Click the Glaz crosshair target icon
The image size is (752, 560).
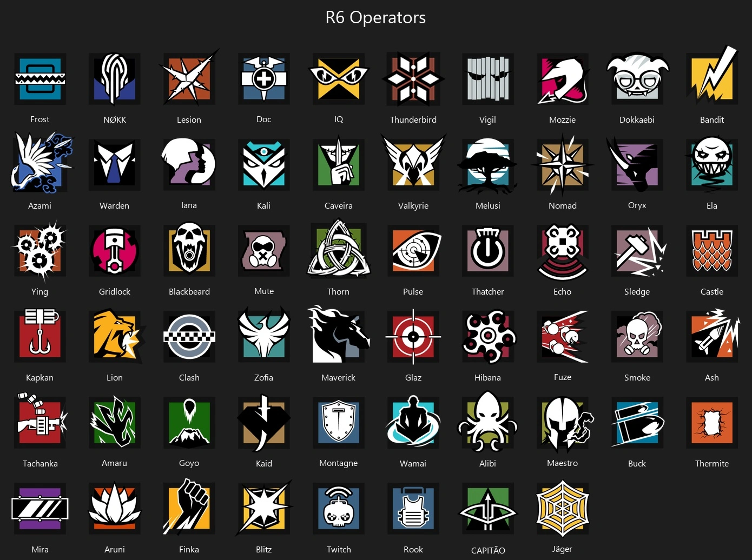413,336
